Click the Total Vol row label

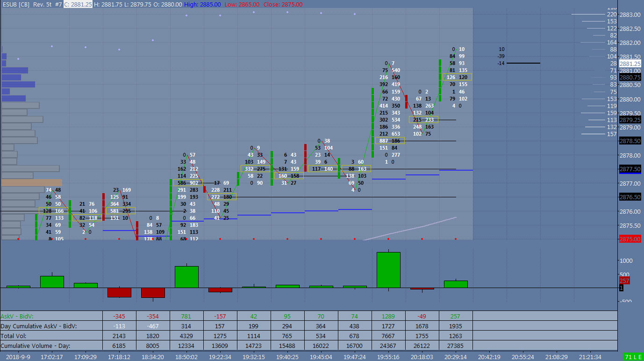coord(14,336)
